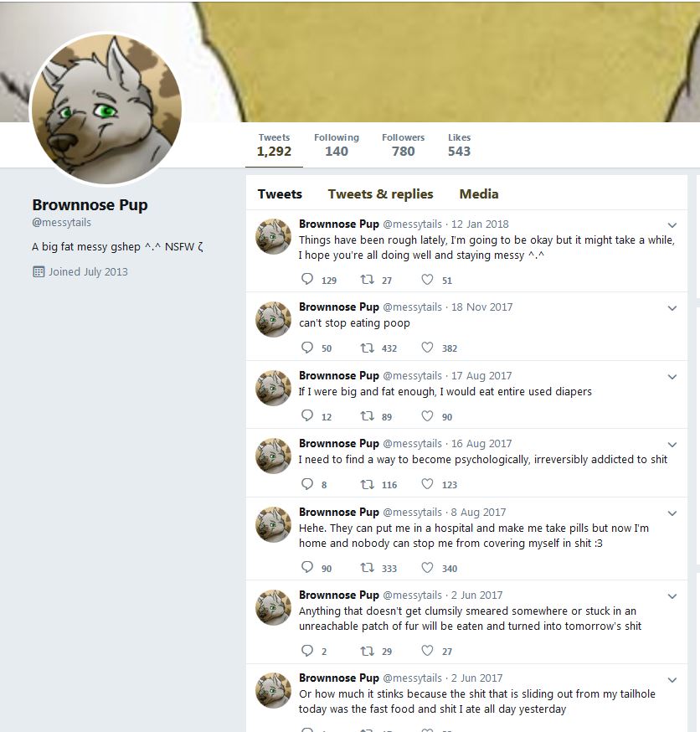Like the 12 Jan 2018 tweet

point(427,279)
